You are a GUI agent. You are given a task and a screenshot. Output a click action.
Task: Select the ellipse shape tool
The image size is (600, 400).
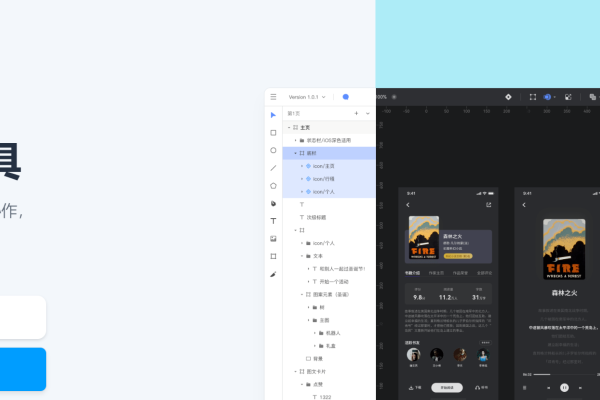coord(273,150)
